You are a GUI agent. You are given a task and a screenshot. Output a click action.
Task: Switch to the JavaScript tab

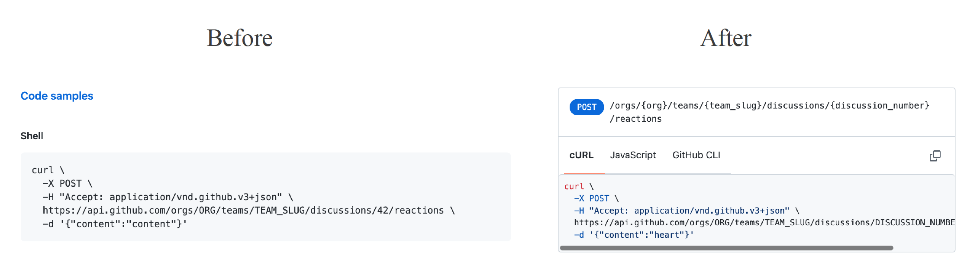(633, 155)
